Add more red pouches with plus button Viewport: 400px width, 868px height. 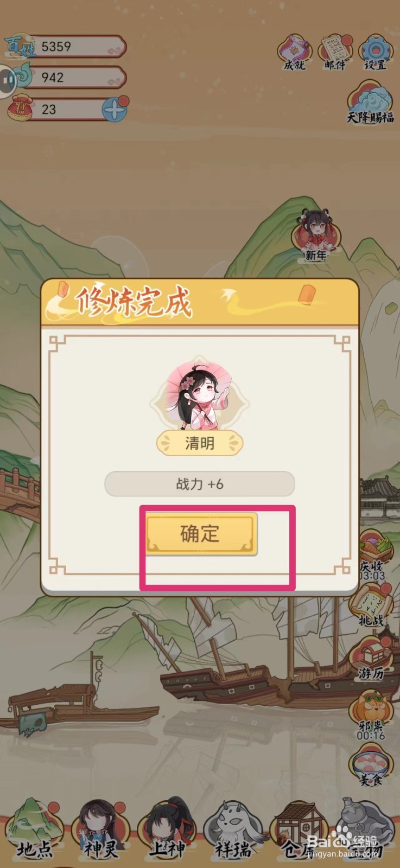point(115,109)
